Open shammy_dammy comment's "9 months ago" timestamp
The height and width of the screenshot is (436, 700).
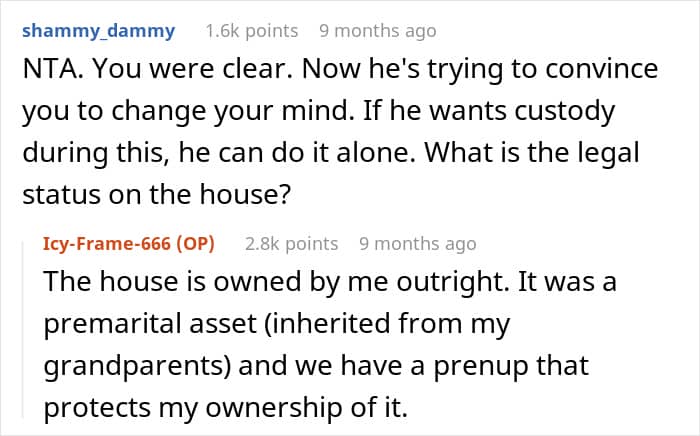coord(378,31)
